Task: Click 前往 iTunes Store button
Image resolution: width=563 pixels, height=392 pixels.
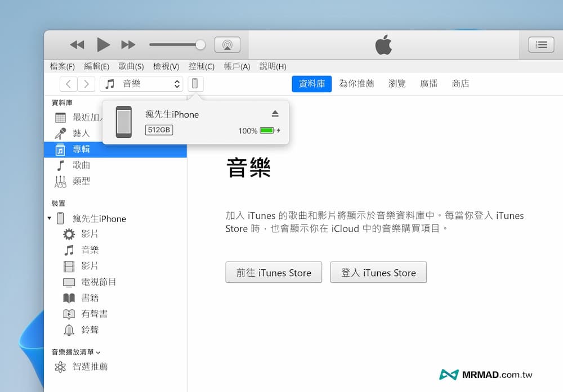Action: pyautogui.click(x=274, y=273)
